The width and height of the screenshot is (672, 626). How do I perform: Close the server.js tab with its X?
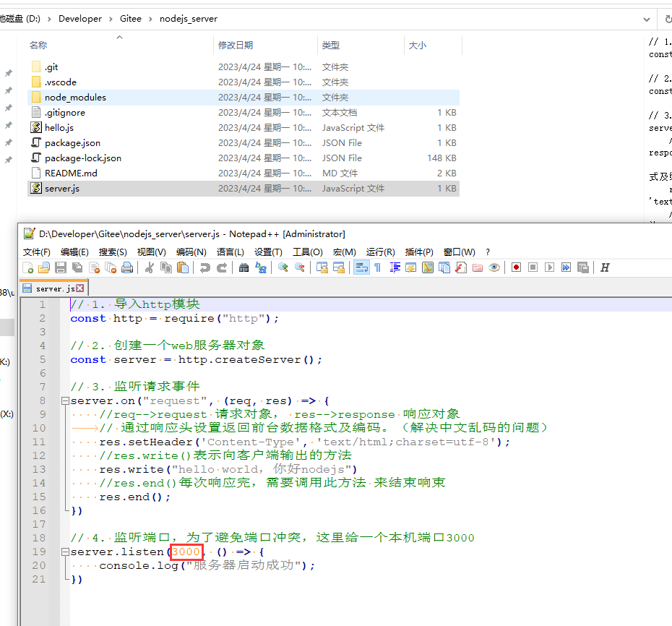(x=80, y=288)
